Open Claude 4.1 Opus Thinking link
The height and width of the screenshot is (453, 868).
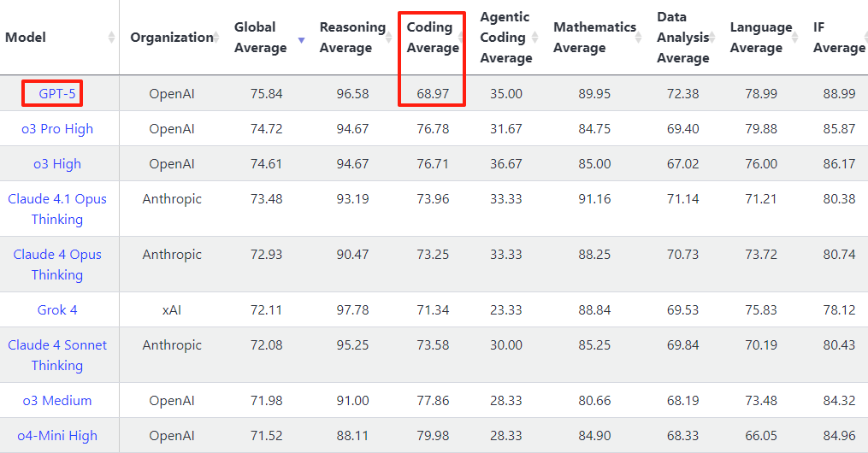pyautogui.click(x=57, y=209)
